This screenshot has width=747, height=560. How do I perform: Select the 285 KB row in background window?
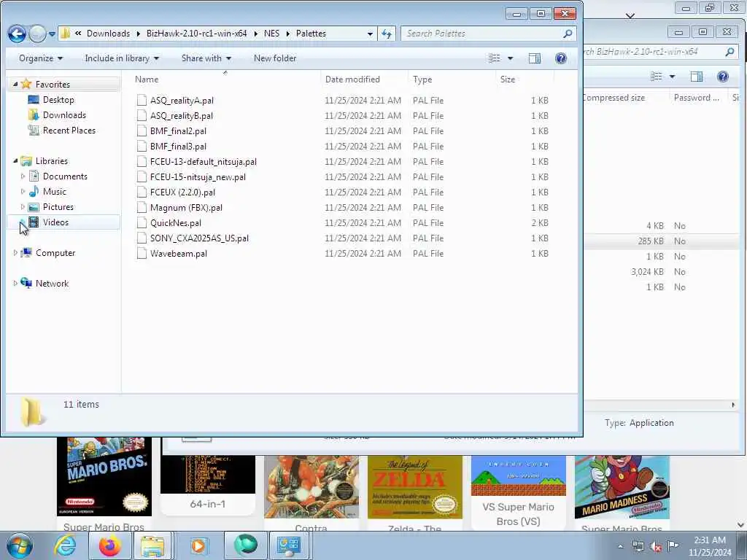coord(662,241)
